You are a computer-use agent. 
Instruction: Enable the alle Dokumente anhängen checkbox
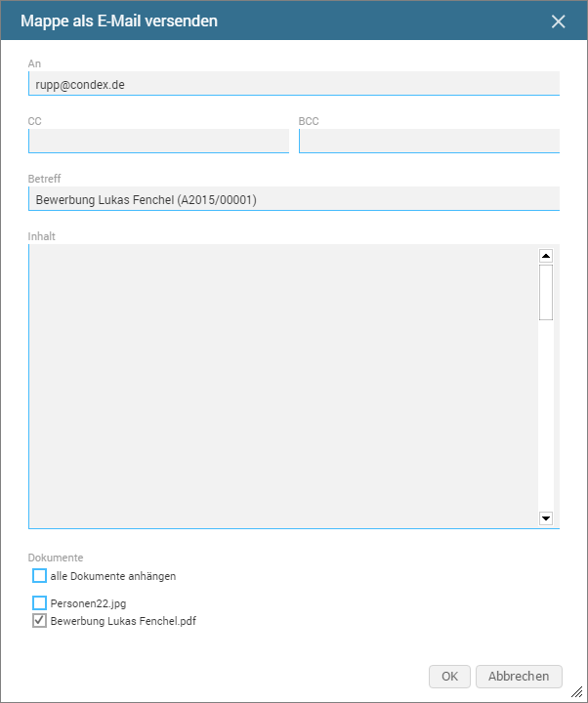pos(40,576)
